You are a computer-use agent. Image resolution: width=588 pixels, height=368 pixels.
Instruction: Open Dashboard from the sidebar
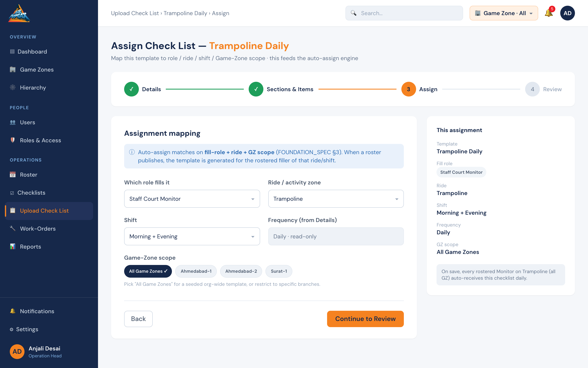click(49, 52)
